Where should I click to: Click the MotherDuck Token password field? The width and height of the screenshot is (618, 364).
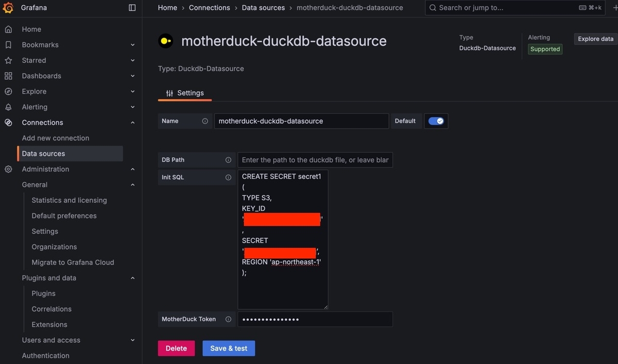(315, 319)
